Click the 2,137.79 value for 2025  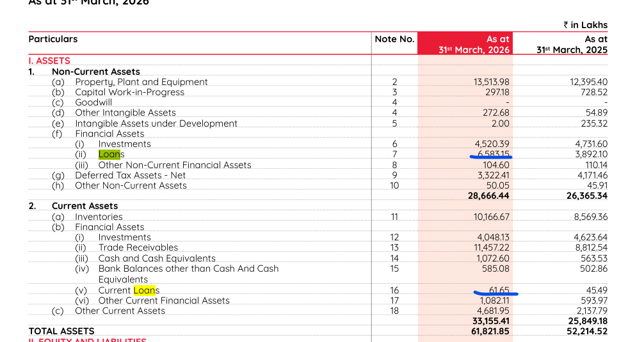pos(592,311)
